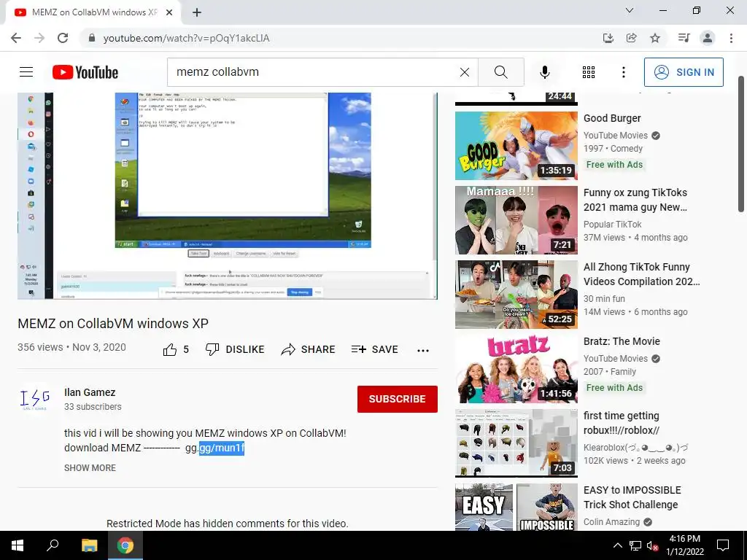The height and width of the screenshot is (560, 747).
Task: Bookmark this tab with star
Action: 655,38
